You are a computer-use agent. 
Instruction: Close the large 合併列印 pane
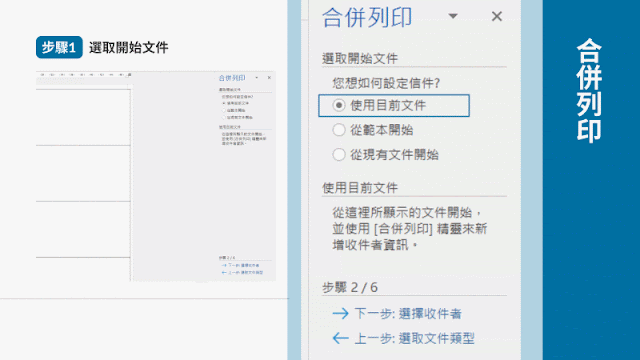(x=497, y=16)
